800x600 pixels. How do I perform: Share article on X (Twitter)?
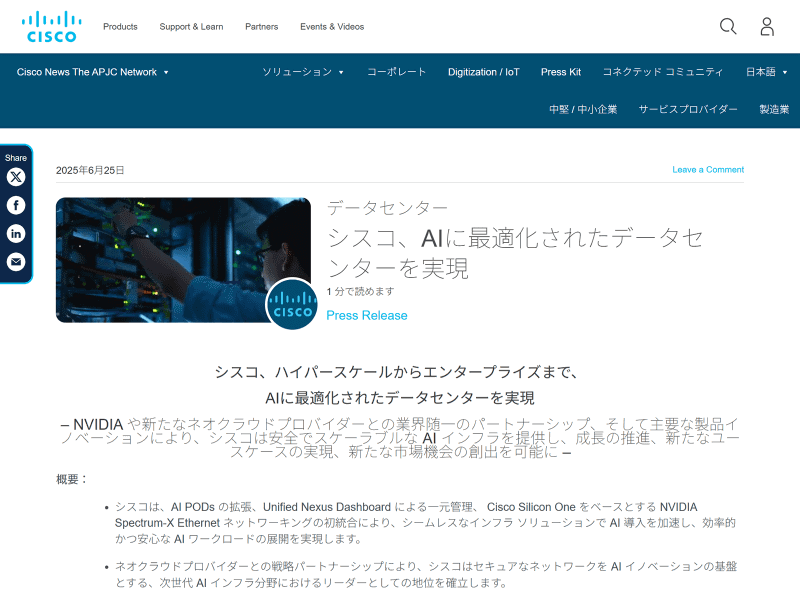coord(16,177)
